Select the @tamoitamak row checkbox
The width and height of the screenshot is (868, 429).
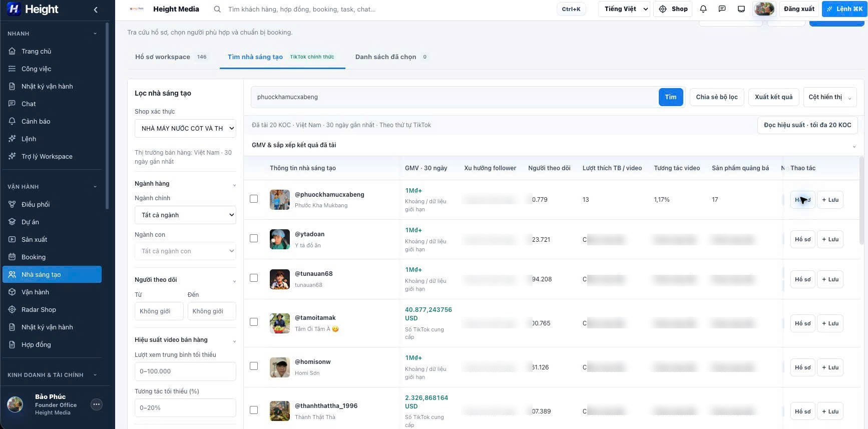click(x=254, y=322)
